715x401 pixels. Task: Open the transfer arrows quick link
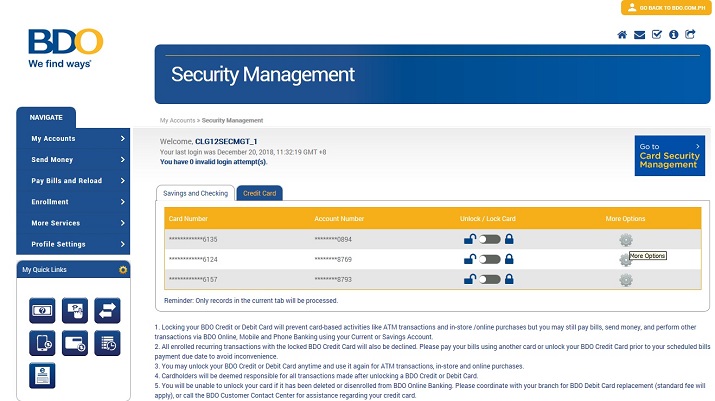[x=107, y=311]
